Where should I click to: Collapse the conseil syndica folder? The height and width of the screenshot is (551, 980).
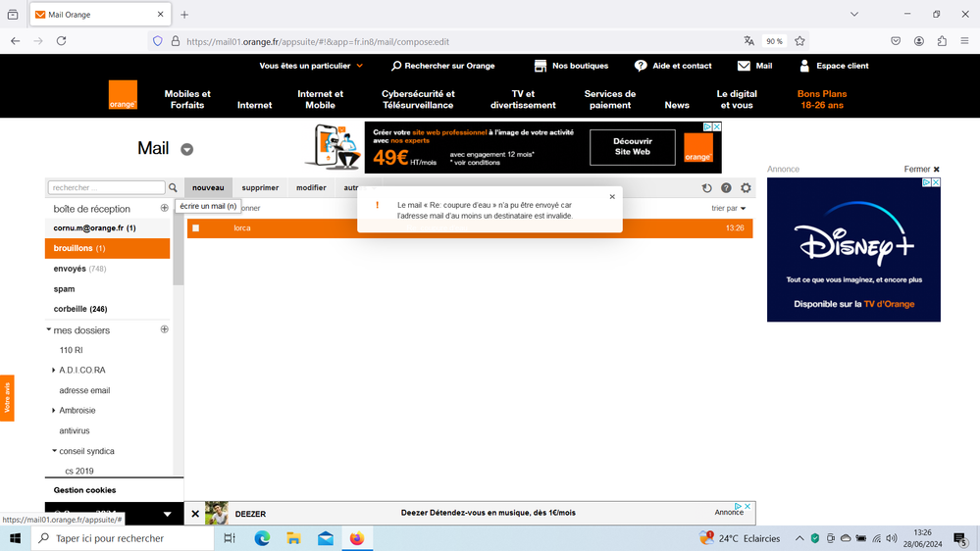click(54, 450)
